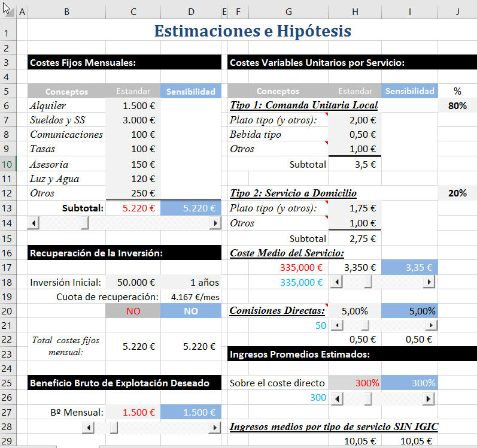Image resolution: width=477 pixels, height=448 pixels.
Task: Select Tipo 1 Plato tipo 2,00 € cell
Action: 355,120
